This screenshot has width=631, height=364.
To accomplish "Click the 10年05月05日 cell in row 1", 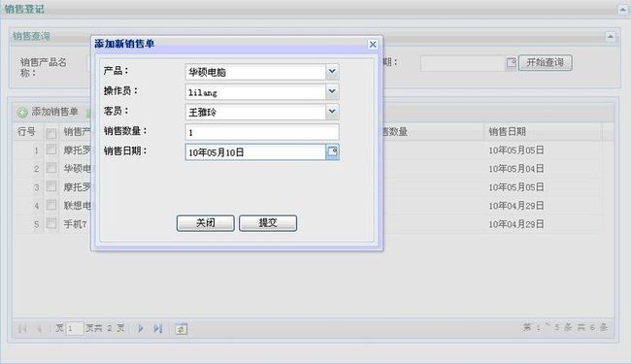I will (516, 150).
